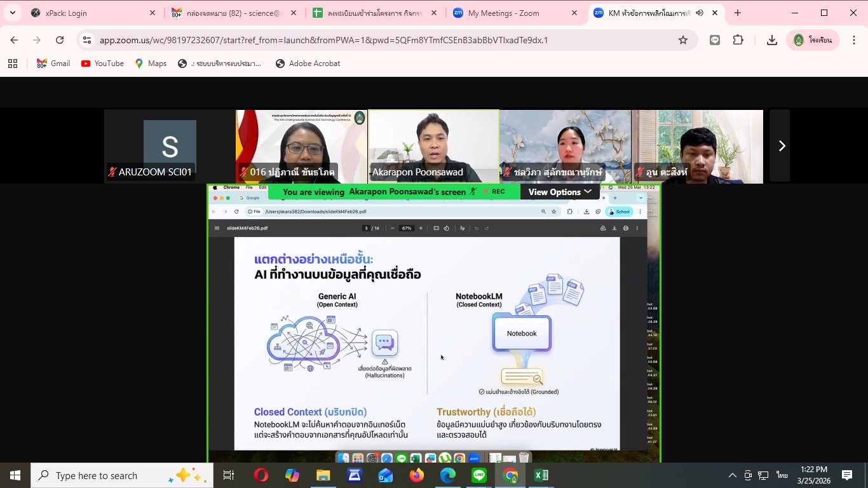Click view site information icon in address bar
868x488 pixels.
click(x=88, y=40)
